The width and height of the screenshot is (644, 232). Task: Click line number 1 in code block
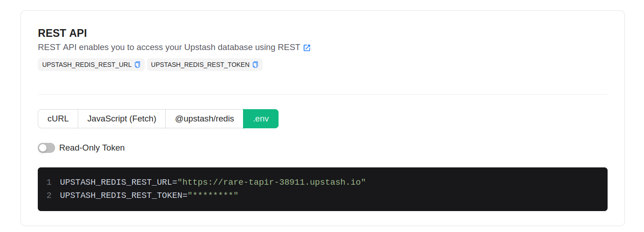pos(49,182)
